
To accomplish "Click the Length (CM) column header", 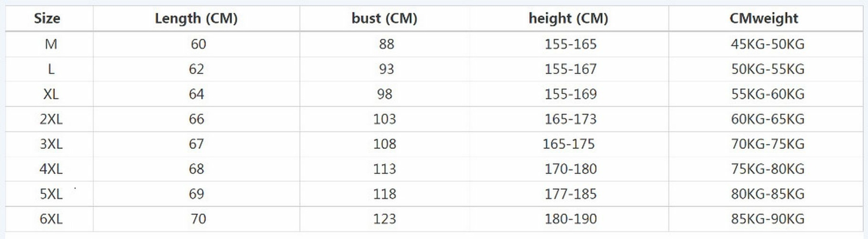I will 196,18.
